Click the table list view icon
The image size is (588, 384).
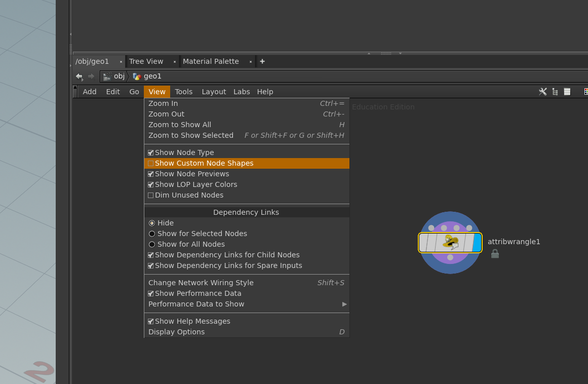click(x=567, y=92)
